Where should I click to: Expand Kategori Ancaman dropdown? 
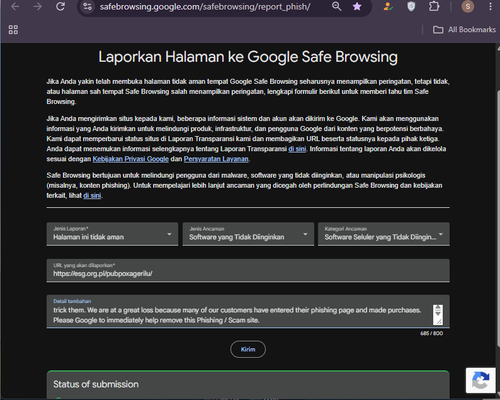coord(384,234)
